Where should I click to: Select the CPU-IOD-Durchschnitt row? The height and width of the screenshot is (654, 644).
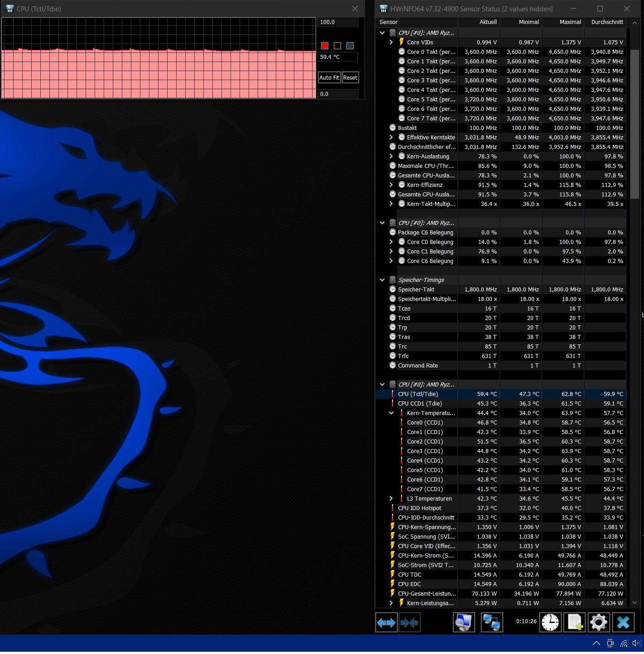501,517
